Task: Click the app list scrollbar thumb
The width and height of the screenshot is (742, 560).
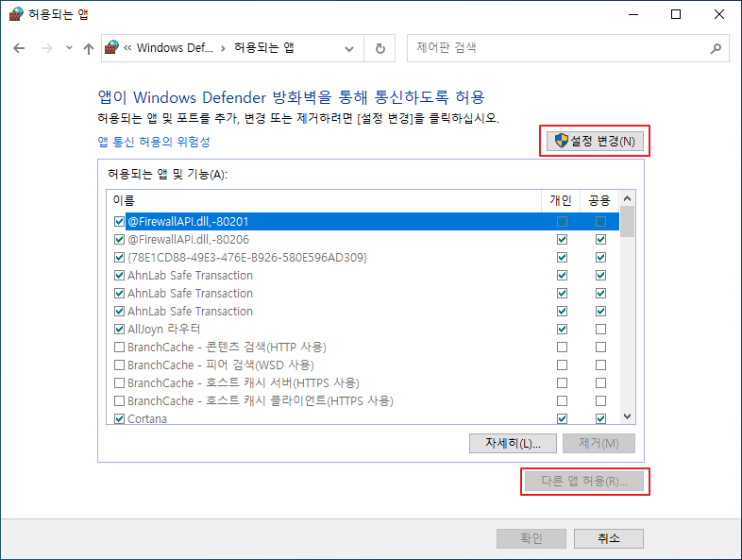Action: (x=628, y=222)
